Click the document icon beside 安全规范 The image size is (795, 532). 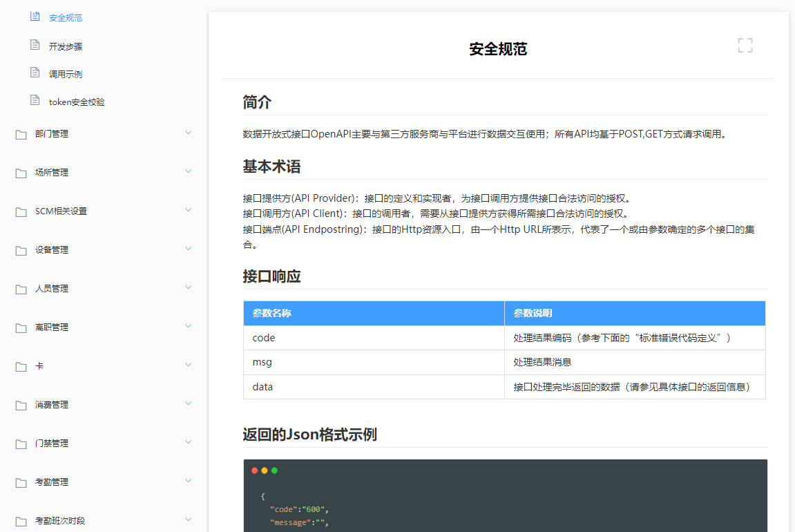[x=35, y=17]
